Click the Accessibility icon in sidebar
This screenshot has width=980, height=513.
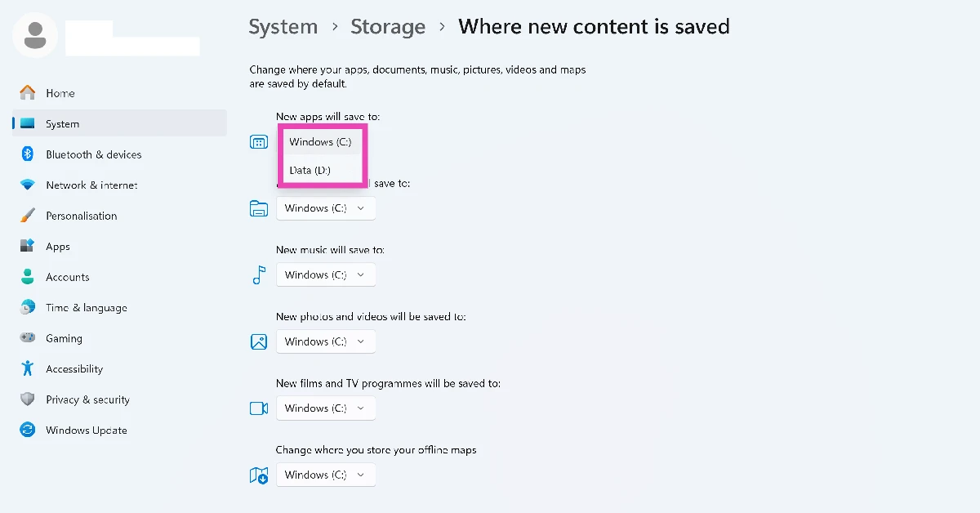(29, 368)
